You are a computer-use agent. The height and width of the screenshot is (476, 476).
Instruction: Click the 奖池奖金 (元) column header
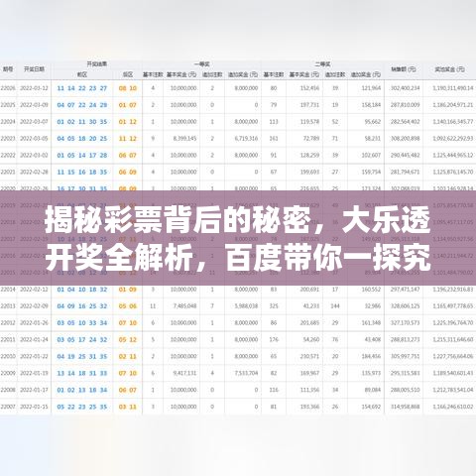coord(449,69)
